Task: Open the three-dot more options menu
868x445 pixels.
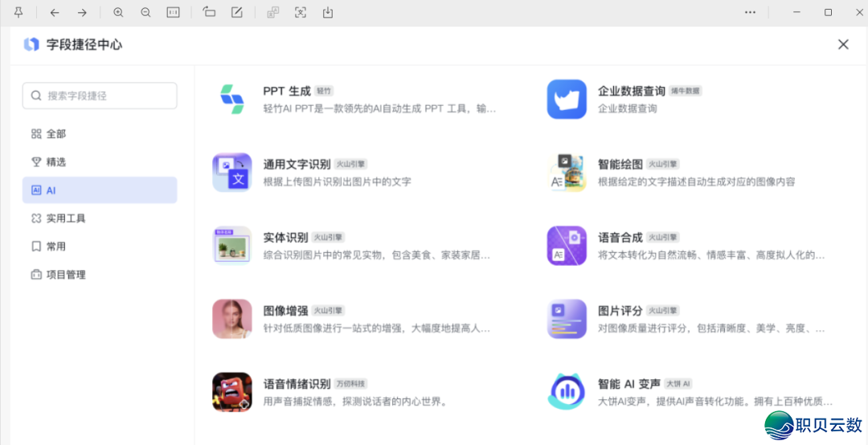Action: point(750,12)
